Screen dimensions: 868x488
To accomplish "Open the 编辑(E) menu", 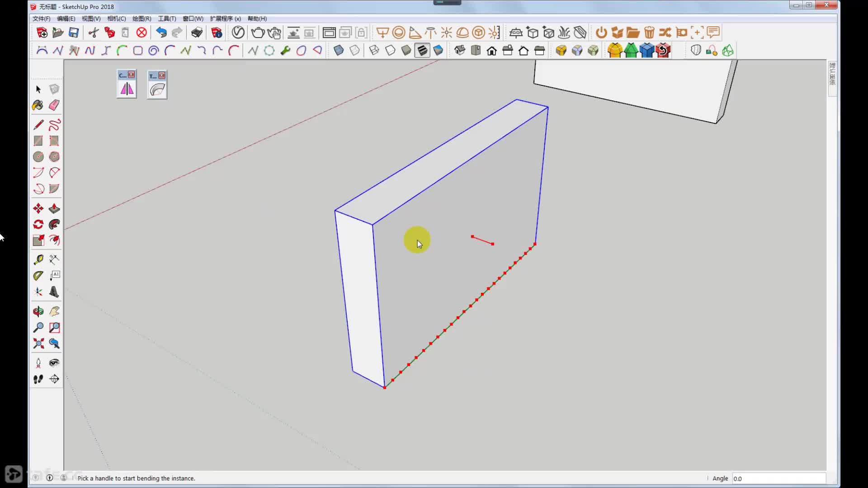I will (66, 19).
